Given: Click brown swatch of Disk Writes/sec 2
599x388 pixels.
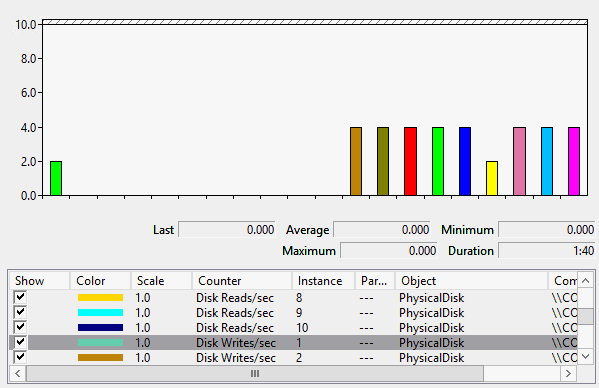Looking at the screenshot, I should click(x=100, y=357).
